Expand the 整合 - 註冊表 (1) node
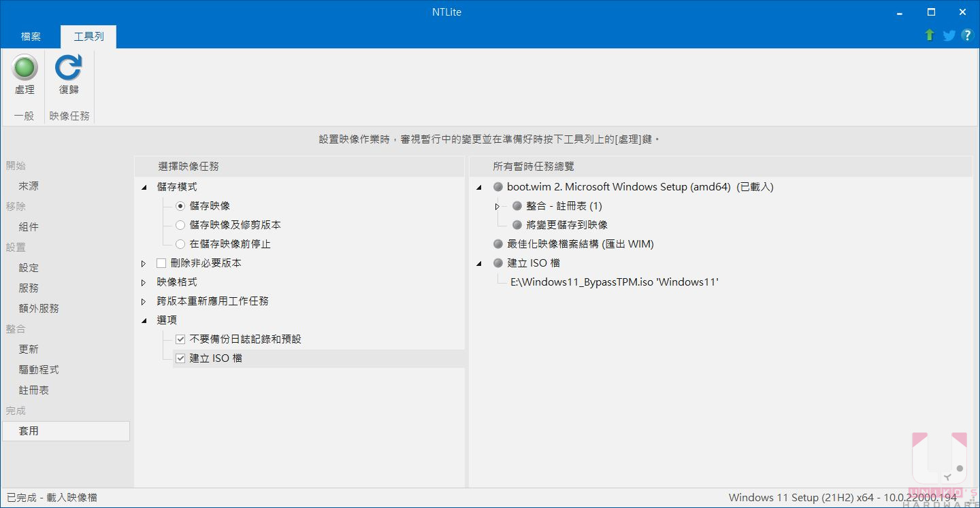The image size is (980, 508). click(497, 206)
